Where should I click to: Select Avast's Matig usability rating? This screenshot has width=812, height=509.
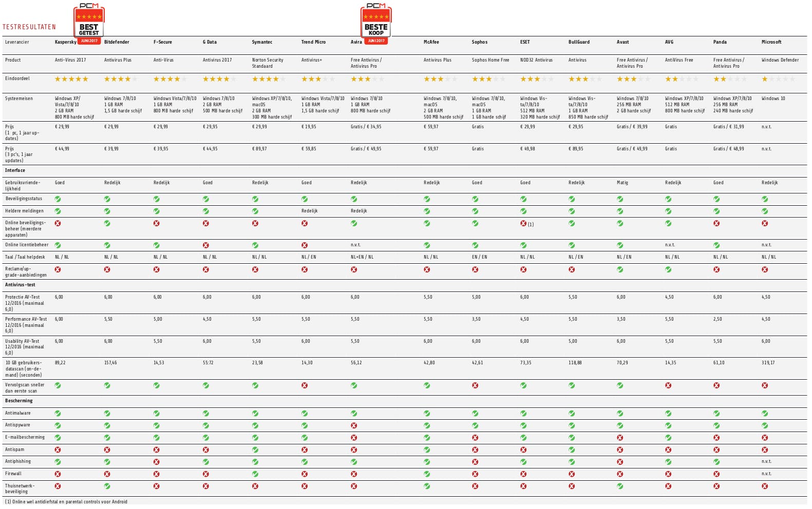coord(622,183)
